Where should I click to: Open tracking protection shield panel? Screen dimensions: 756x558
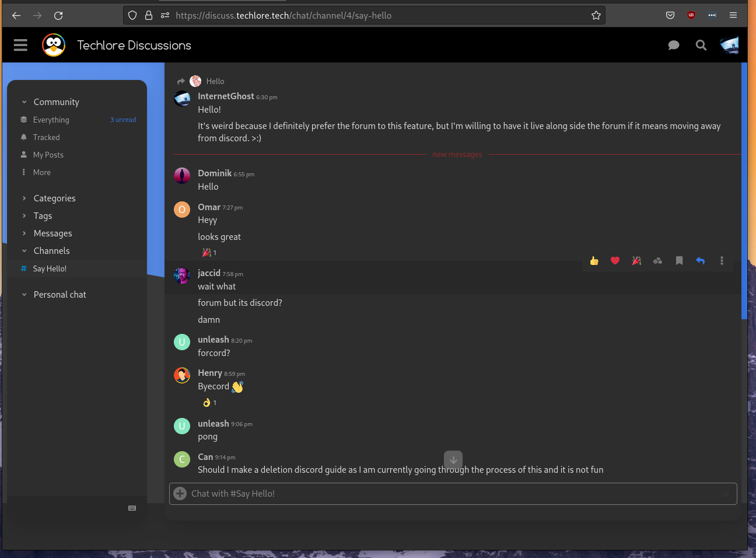132,16
